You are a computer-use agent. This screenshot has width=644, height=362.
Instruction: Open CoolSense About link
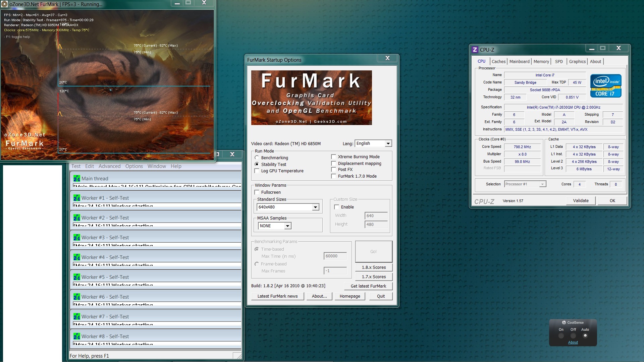[x=573, y=342]
